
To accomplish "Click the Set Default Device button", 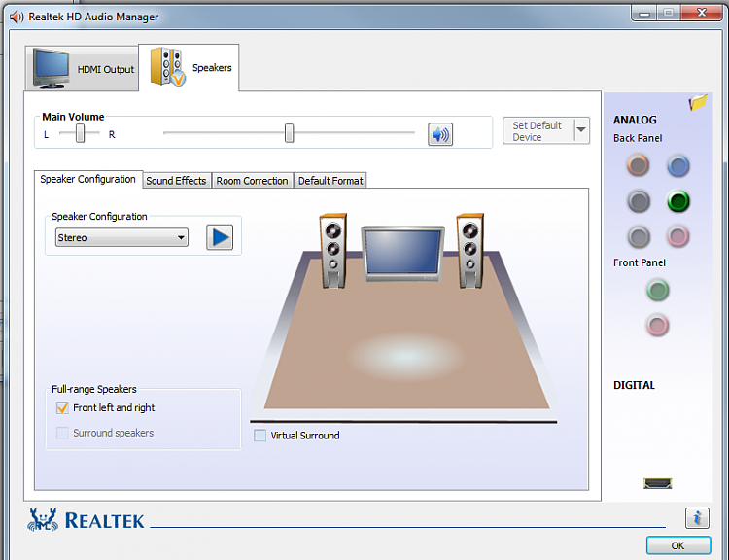I will click(538, 130).
